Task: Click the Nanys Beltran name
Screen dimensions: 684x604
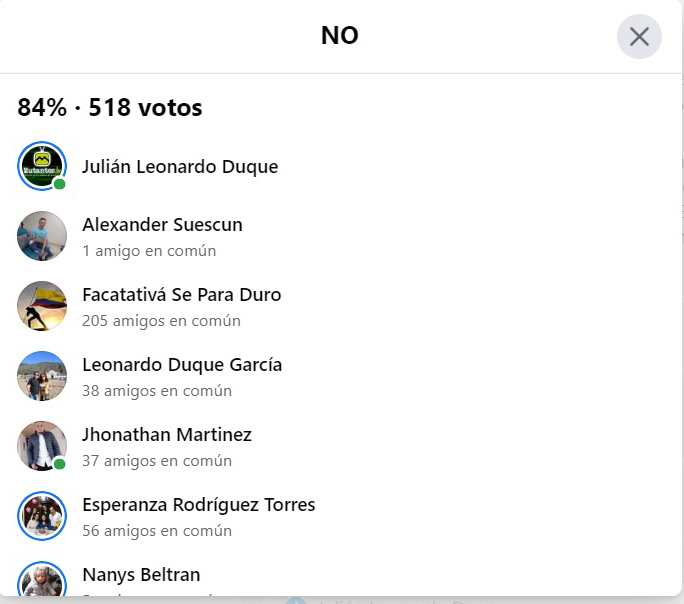Action: click(141, 575)
